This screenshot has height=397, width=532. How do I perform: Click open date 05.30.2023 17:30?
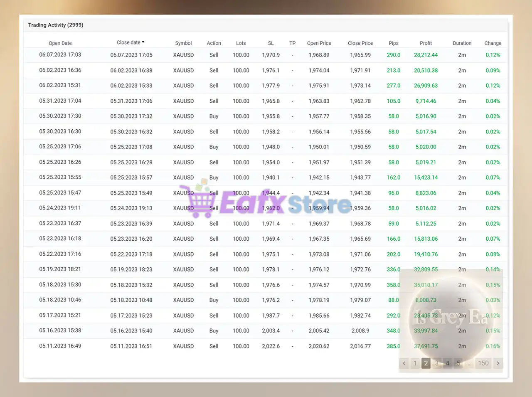point(60,116)
